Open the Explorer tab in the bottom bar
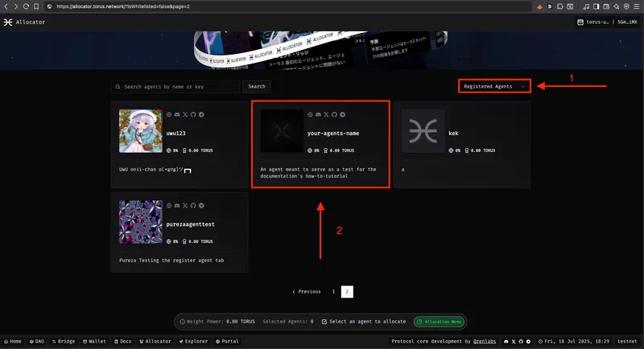This screenshot has width=644, height=349. pos(192,341)
